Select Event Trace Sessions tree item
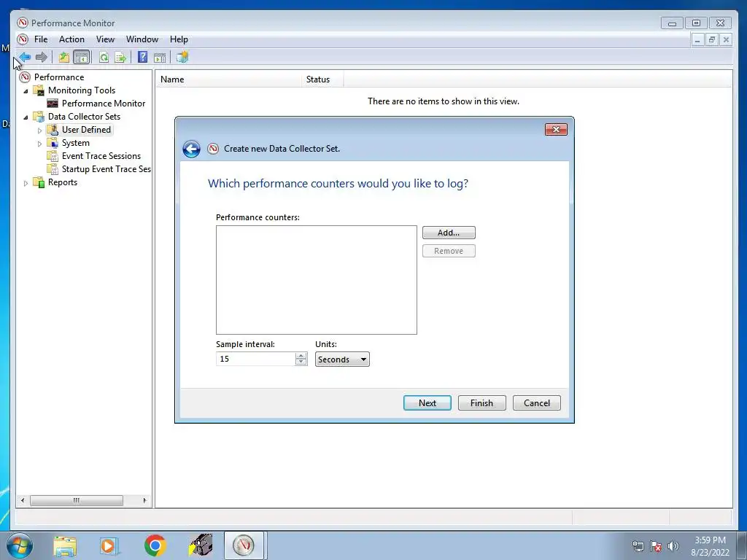The height and width of the screenshot is (560, 747). [x=101, y=156]
